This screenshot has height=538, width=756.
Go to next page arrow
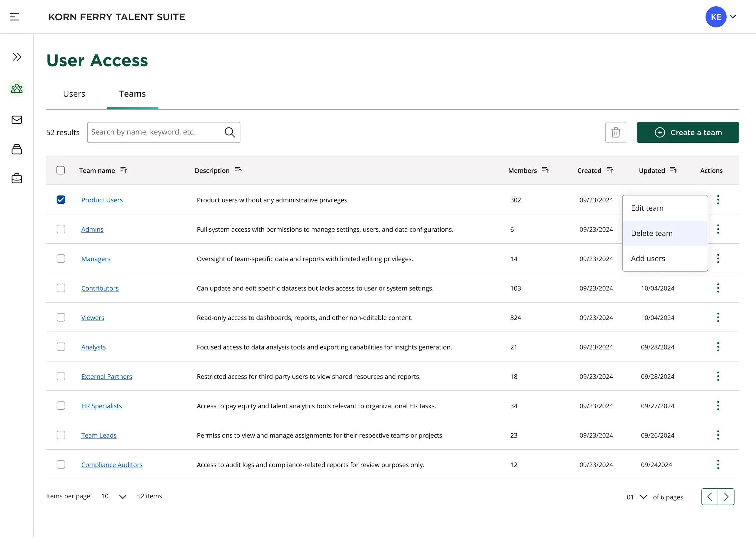click(x=726, y=497)
